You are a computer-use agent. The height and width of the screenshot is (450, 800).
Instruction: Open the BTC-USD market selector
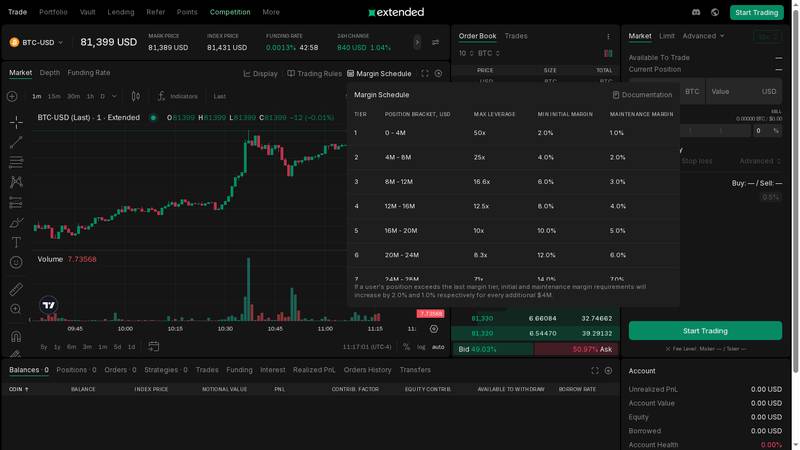[x=36, y=42]
